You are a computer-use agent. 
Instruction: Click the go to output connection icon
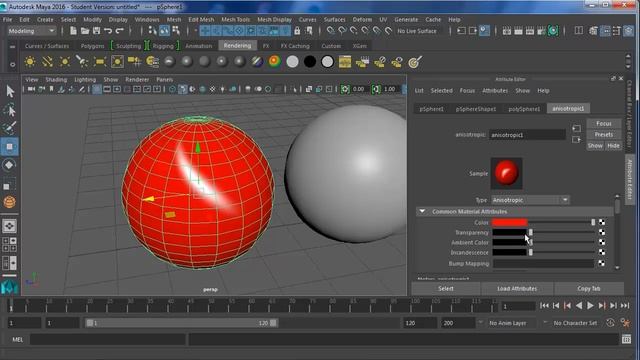tap(576, 140)
